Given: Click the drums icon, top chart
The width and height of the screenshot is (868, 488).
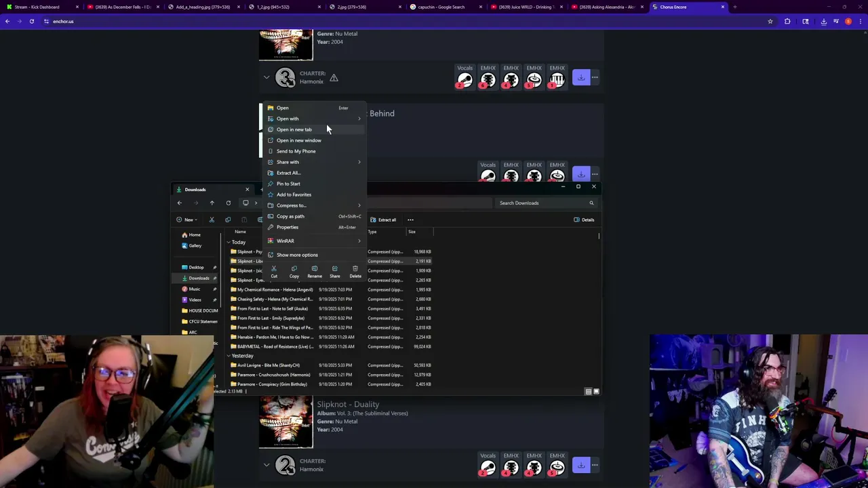Looking at the screenshot, I should (534, 80).
